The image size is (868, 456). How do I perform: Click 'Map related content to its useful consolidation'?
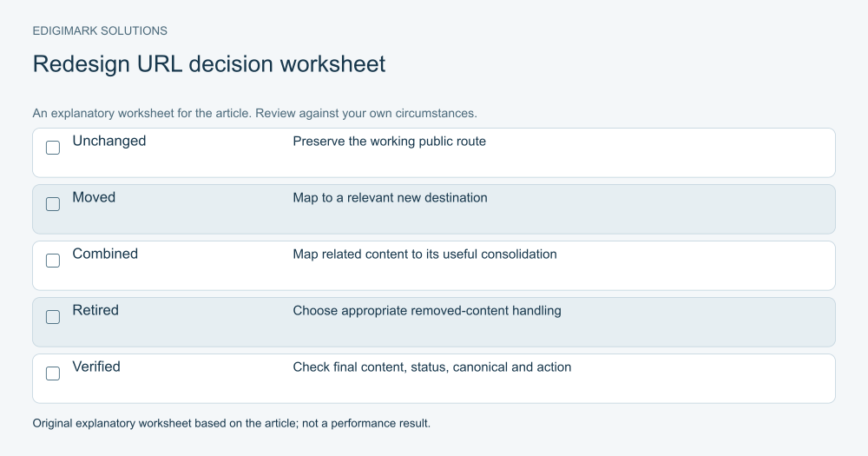424,254
